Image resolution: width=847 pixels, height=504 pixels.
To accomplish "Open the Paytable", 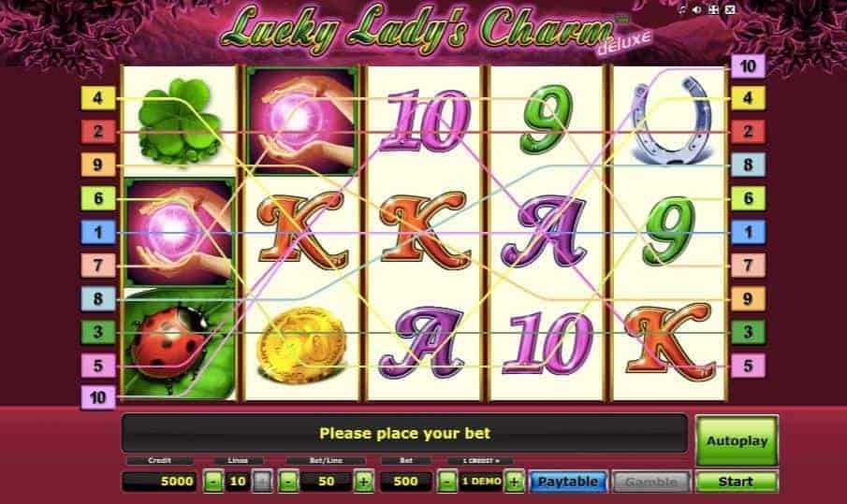I will [x=568, y=482].
